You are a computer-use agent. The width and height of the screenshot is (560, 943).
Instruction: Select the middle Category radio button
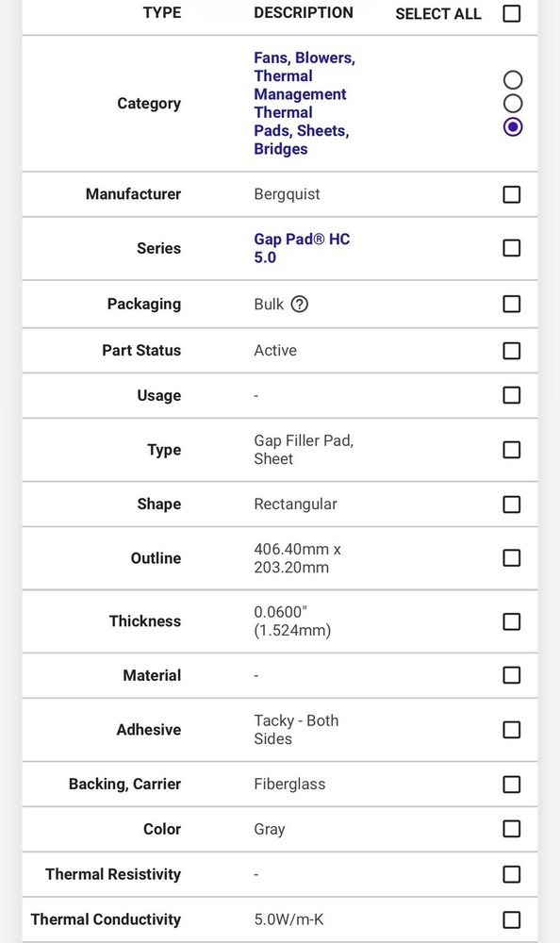[x=513, y=104]
